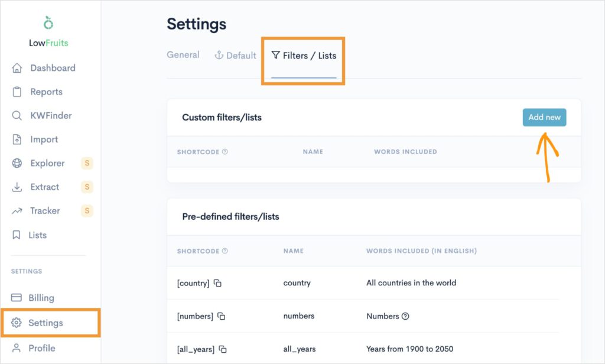Click the S badge next to Explorer

pos(86,163)
